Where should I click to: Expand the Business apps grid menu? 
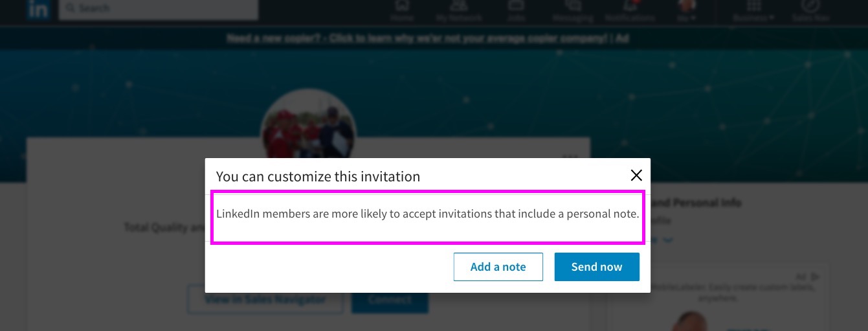coord(754,10)
